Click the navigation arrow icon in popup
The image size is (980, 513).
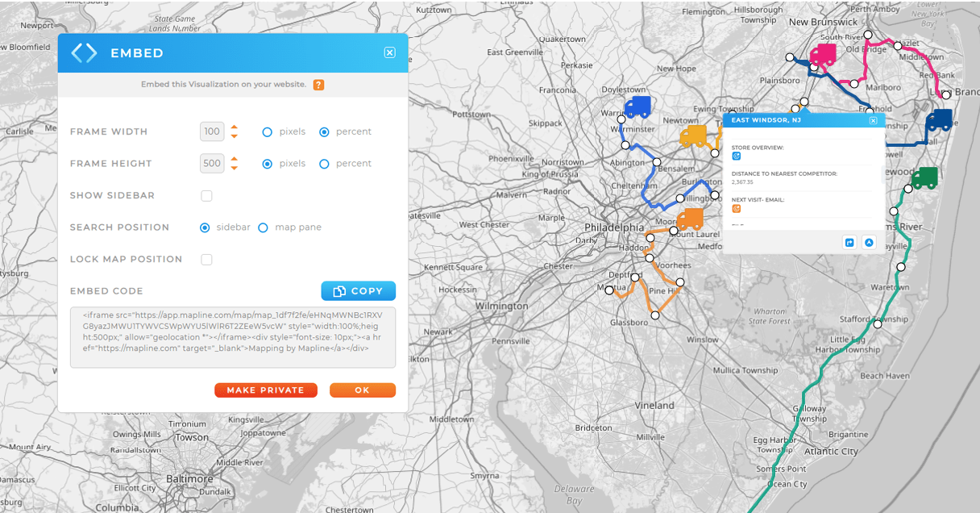[870, 242]
